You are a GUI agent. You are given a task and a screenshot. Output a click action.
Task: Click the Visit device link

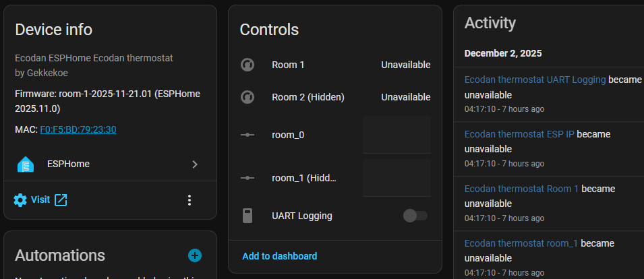point(40,199)
